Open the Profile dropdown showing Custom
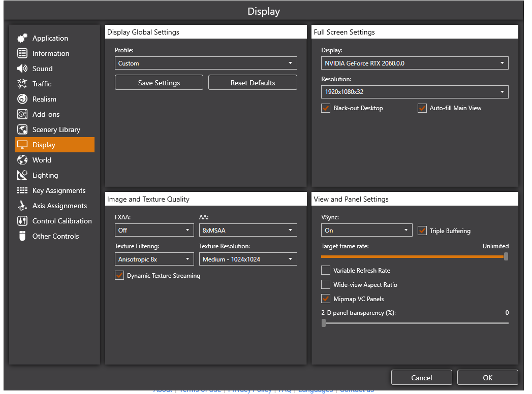Image resolution: width=532 pixels, height=394 pixels. pos(206,63)
